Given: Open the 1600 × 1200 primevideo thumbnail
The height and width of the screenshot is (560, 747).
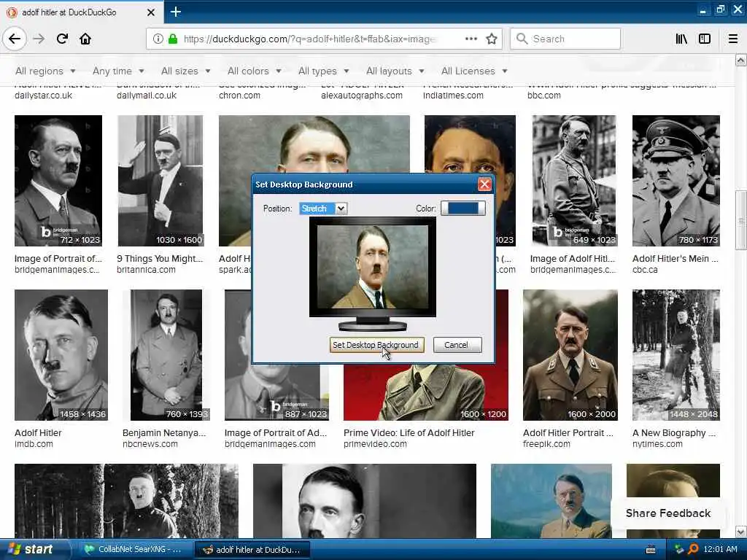Looking at the screenshot, I should click(x=426, y=393).
